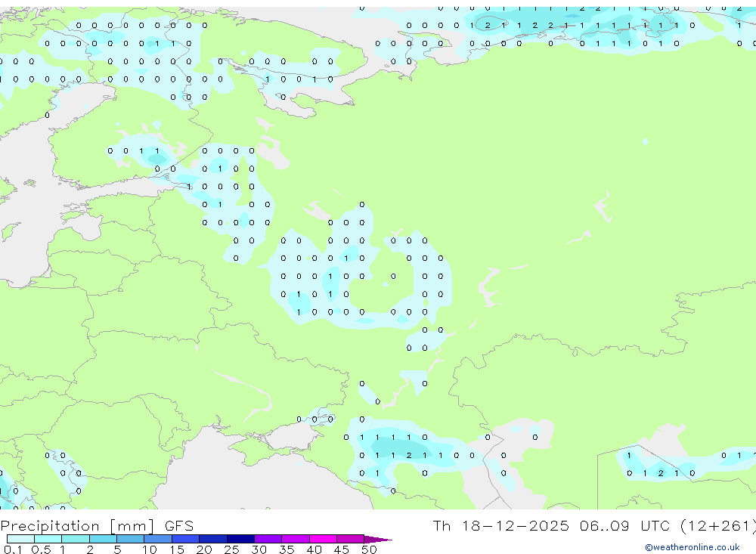756x554 pixels.
Task: Pick the light blue 5–10 legend swatch
Action: (x=131, y=539)
